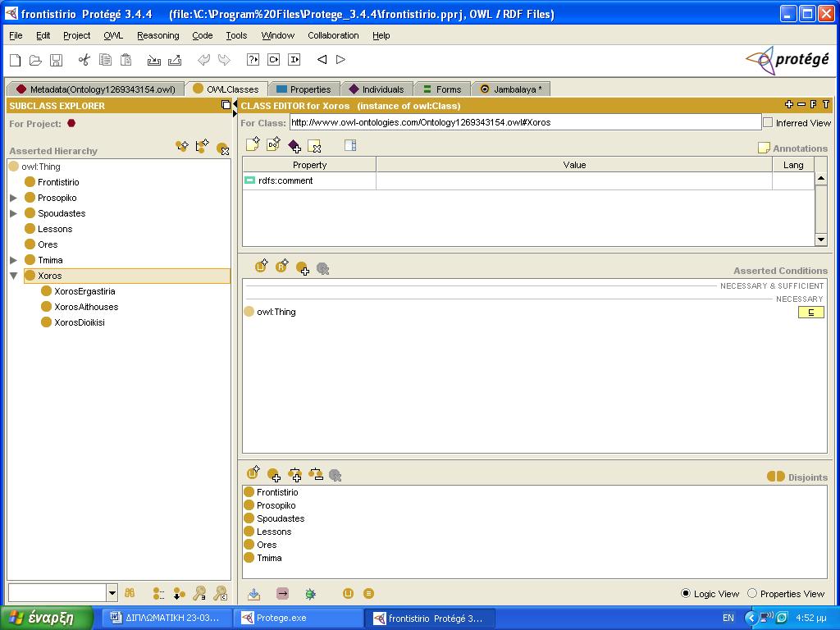The width and height of the screenshot is (840, 630).
Task: Switch to the Jambalaya tab
Action: pyautogui.click(x=512, y=89)
